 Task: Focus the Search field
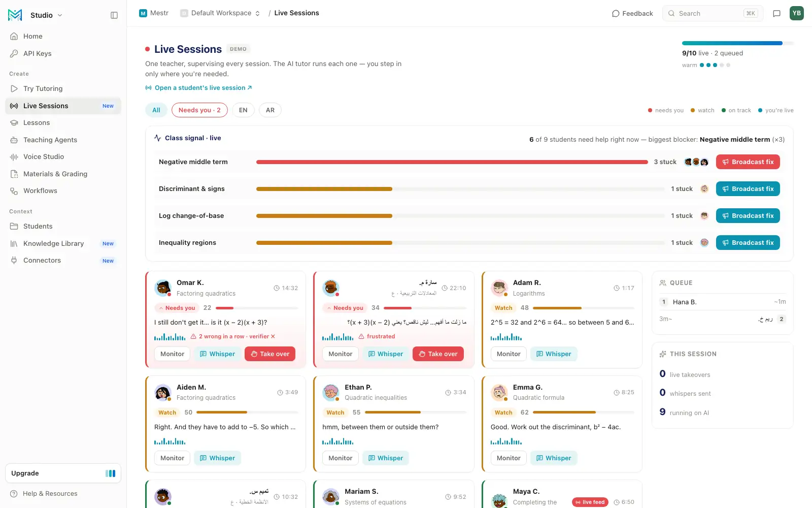[713, 13]
